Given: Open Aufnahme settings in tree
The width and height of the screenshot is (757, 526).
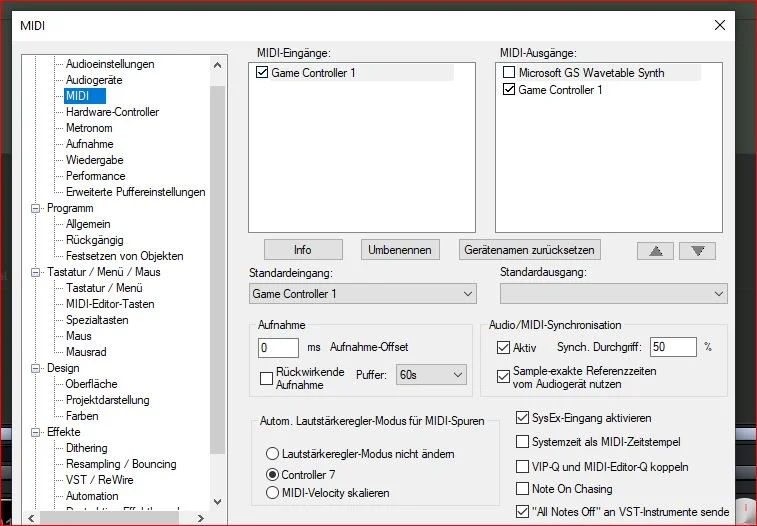Looking at the screenshot, I should [x=90, y=144].
